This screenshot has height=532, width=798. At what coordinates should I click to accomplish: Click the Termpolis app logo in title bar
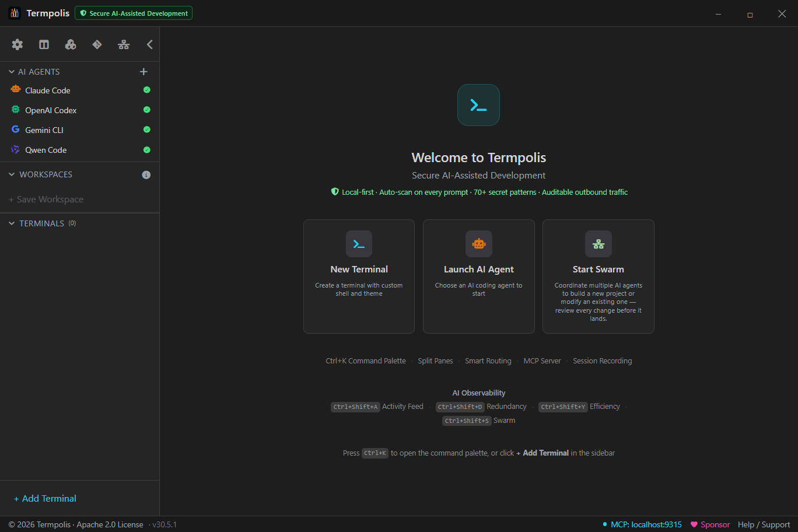tap(15, 13)
